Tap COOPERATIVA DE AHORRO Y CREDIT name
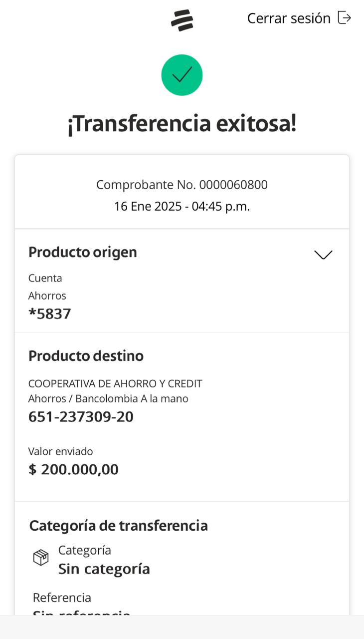The height and width of the screenshot is (639, 364). (115, 383)
